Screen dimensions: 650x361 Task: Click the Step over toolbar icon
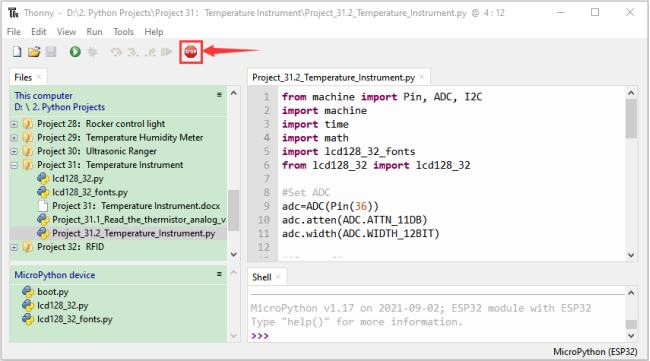click(x=116, y=52)
